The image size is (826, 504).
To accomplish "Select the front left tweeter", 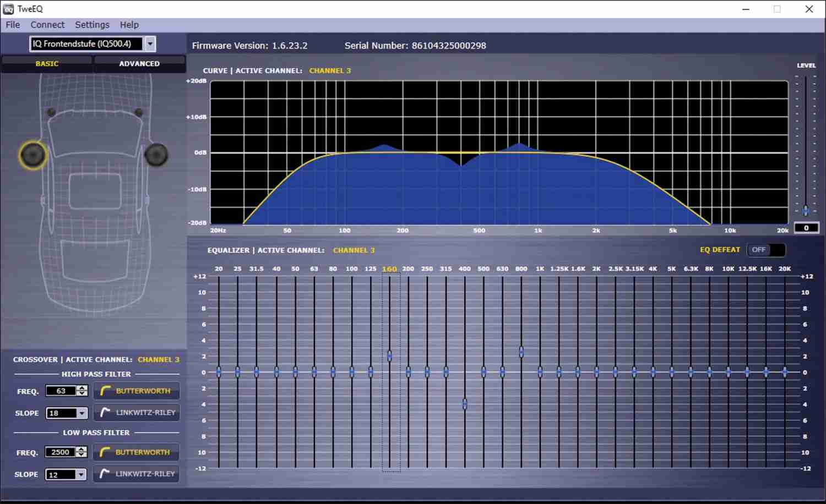I will [51, 112].
